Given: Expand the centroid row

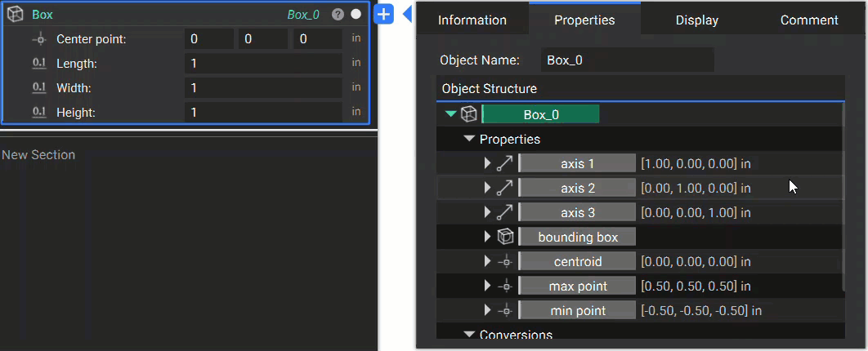Looking at the screenshot, I should tap(488, 261).
